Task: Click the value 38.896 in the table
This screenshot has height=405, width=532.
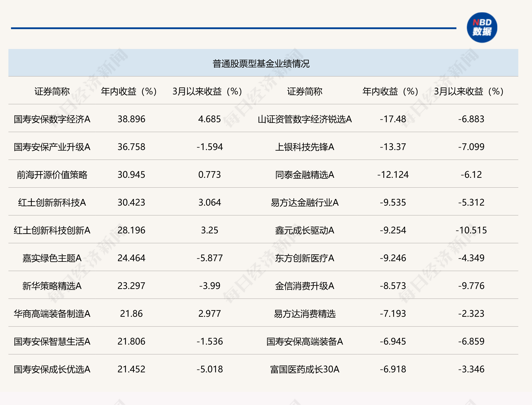Action: (x=131, y=119)
